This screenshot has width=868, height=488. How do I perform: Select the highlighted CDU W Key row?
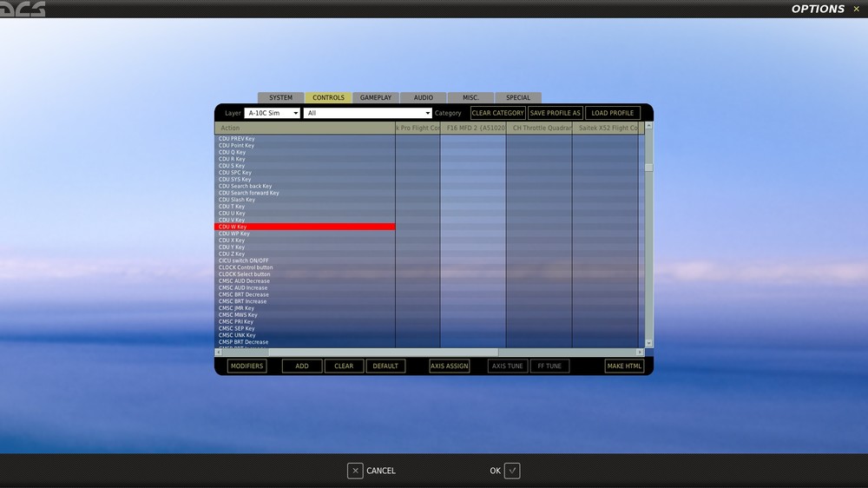pyautogui.click(x=305, y=227)
